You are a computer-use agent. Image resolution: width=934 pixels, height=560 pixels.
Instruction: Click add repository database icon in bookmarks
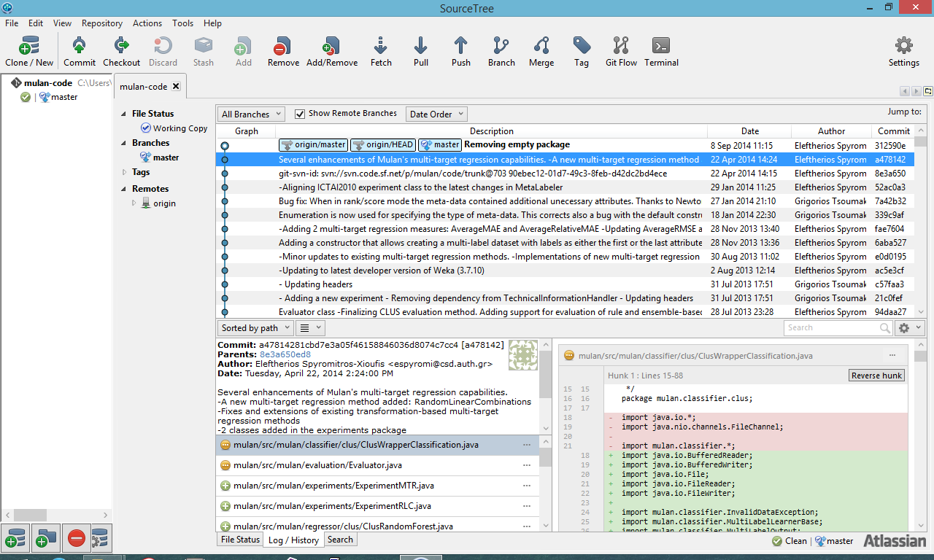(15, 538)
